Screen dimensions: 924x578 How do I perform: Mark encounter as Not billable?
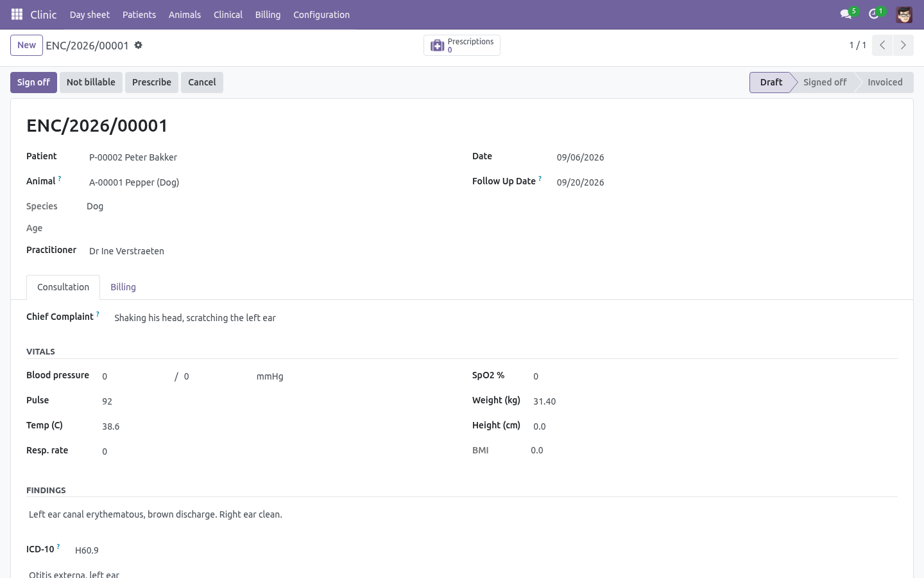pos(91,82)
